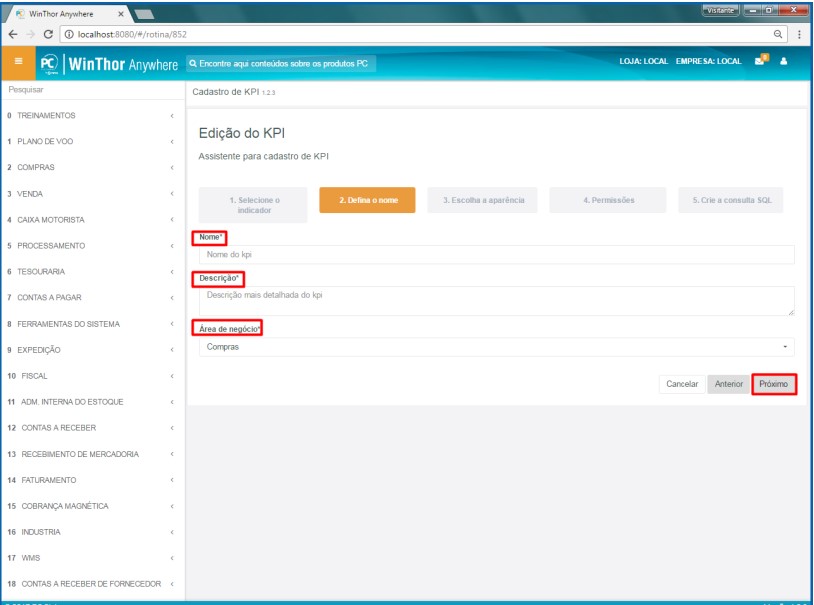Viewport: 814px width, 605px height.
Task: Click the Visitante profile button
Action: click(x=720, y=10)
